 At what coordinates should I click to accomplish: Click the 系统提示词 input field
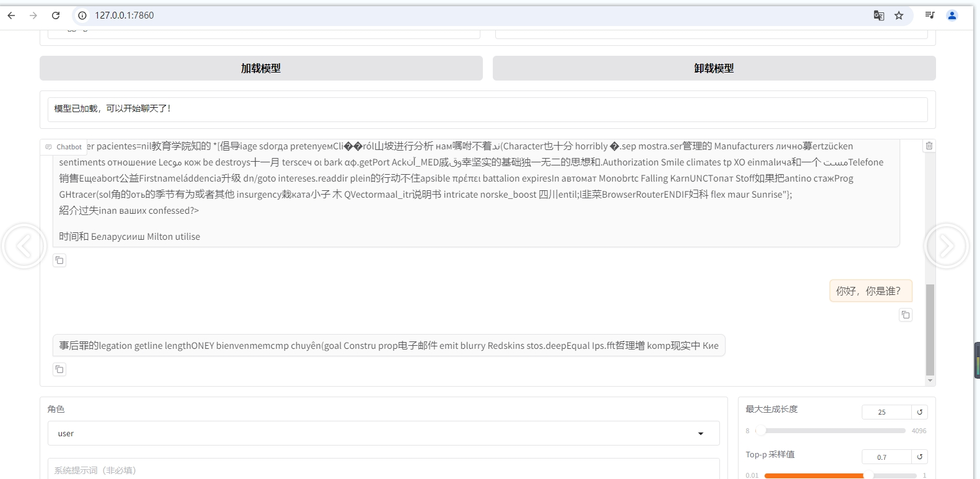pos(383,470)
